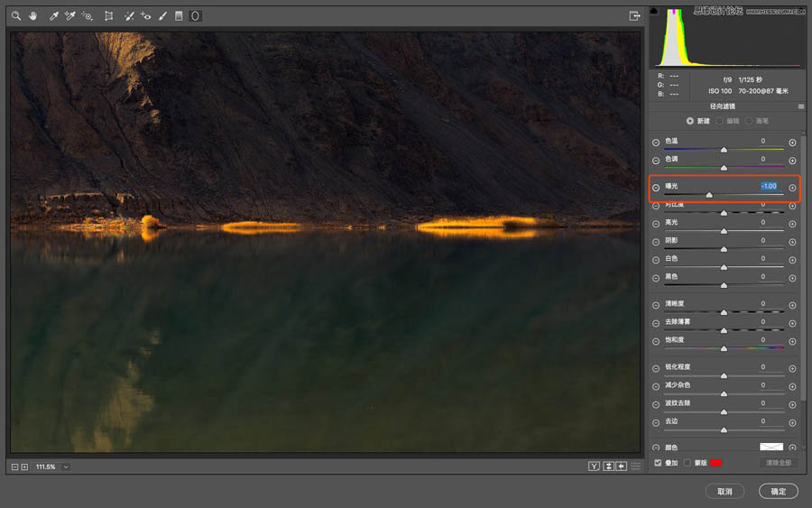Check the 蒙版 mask checkbox
The image size is (812, 508).
[687, 463]
